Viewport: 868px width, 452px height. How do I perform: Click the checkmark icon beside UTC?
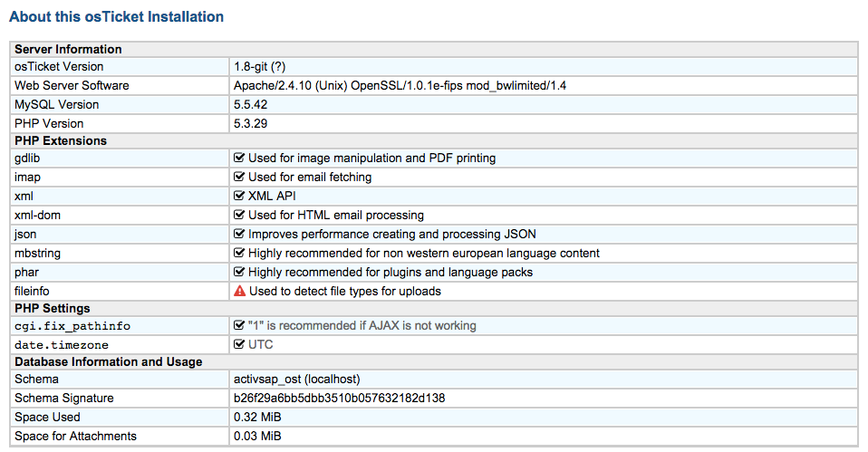tap(239, 344)
